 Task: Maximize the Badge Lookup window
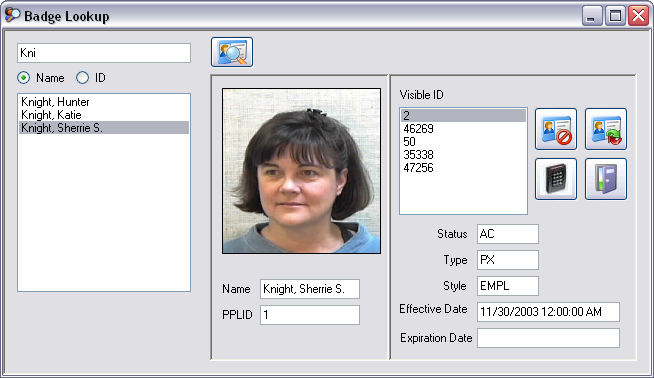coord(615,16)
